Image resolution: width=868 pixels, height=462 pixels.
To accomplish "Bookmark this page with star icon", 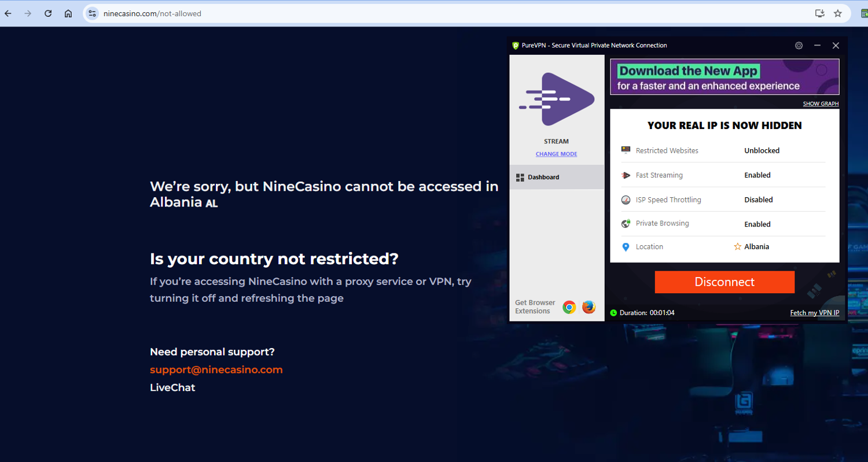I will 837,13.
